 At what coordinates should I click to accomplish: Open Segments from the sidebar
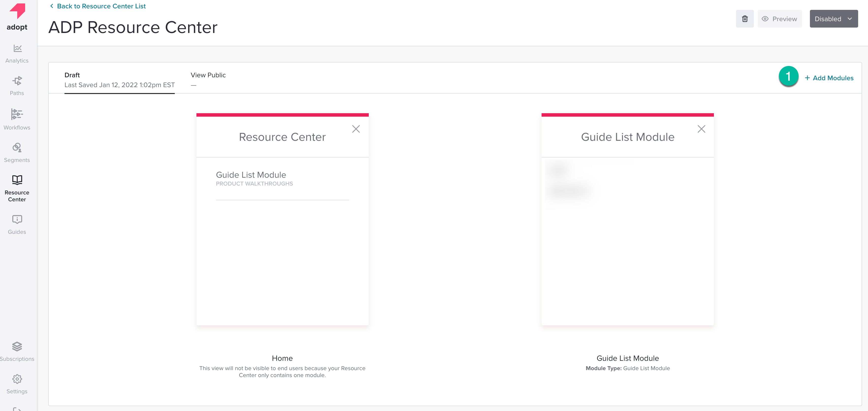tap(17, 153)
